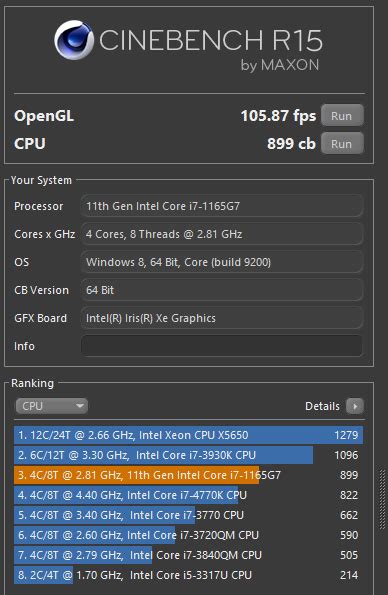Run the CPU benchmark test
Screen dimensions: 388x595
pos(342,143)
